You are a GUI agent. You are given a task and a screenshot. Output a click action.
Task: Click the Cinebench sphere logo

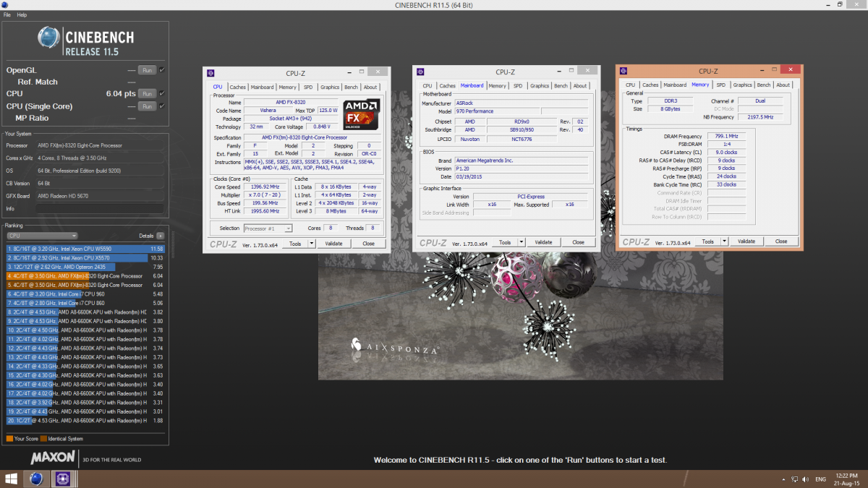coord(50,38)
